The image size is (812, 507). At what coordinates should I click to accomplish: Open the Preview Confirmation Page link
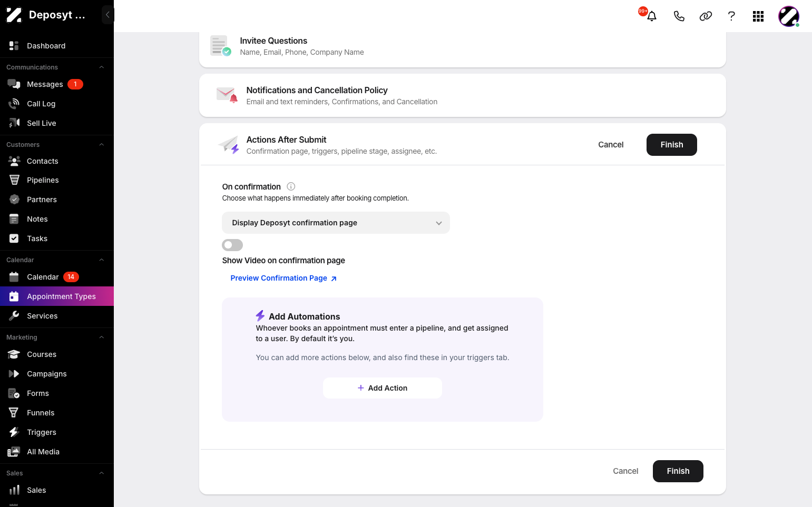click(x=283, y=278)
